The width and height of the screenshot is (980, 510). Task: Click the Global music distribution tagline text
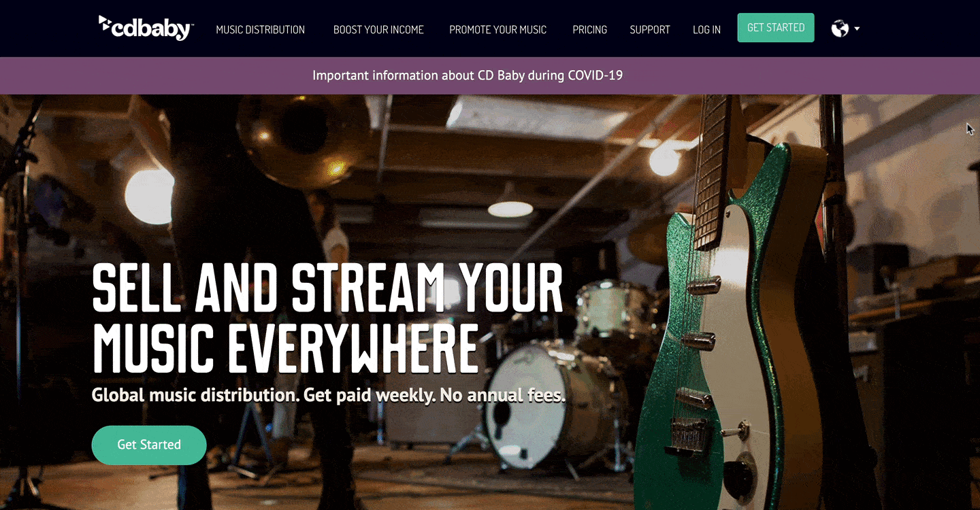[329, 394]
